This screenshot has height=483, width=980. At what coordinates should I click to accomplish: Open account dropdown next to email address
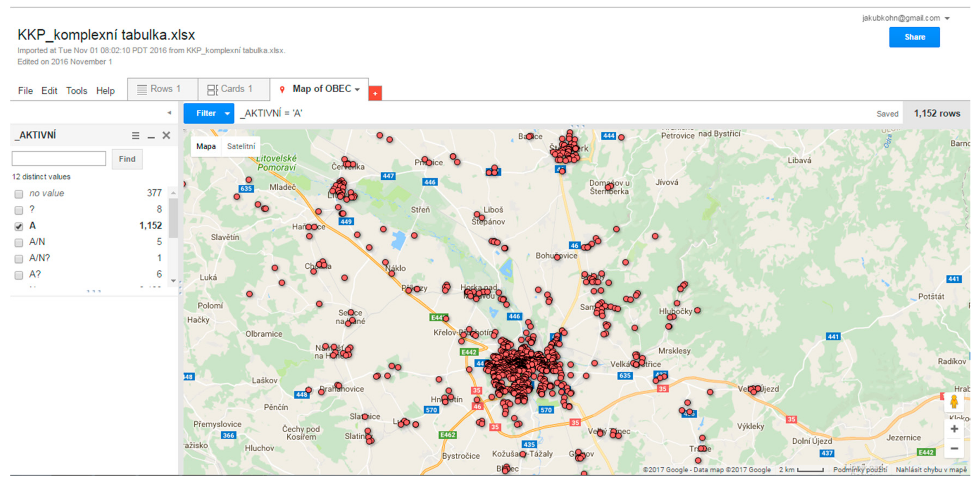coord(947,18)
